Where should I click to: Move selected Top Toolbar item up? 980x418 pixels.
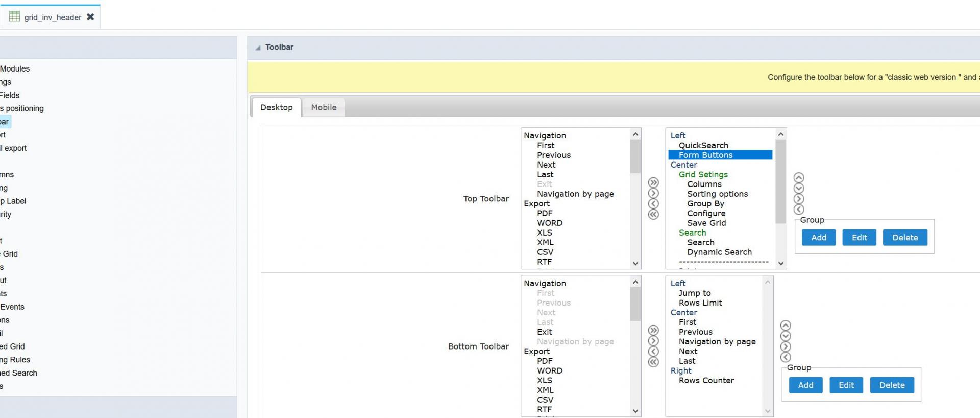point(799,177)
